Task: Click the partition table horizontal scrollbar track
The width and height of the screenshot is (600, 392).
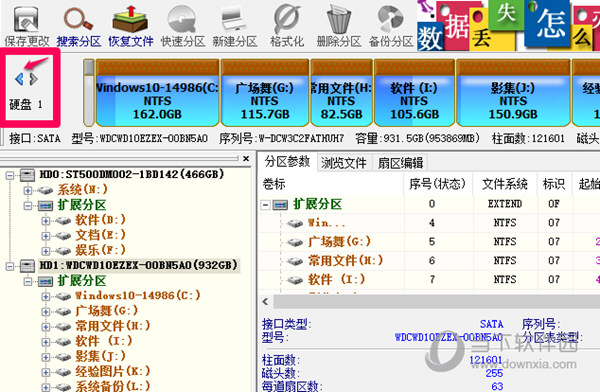Action: (436, 302)
